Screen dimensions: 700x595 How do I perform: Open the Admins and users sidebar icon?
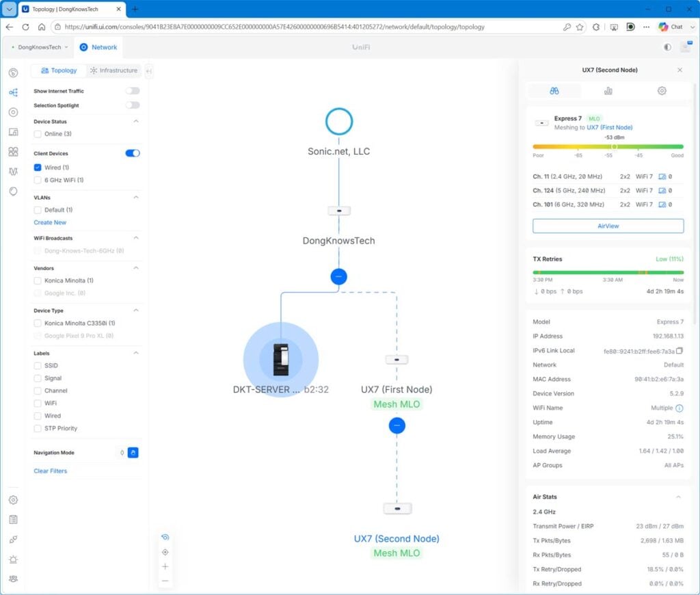click(x=14, y=579)
